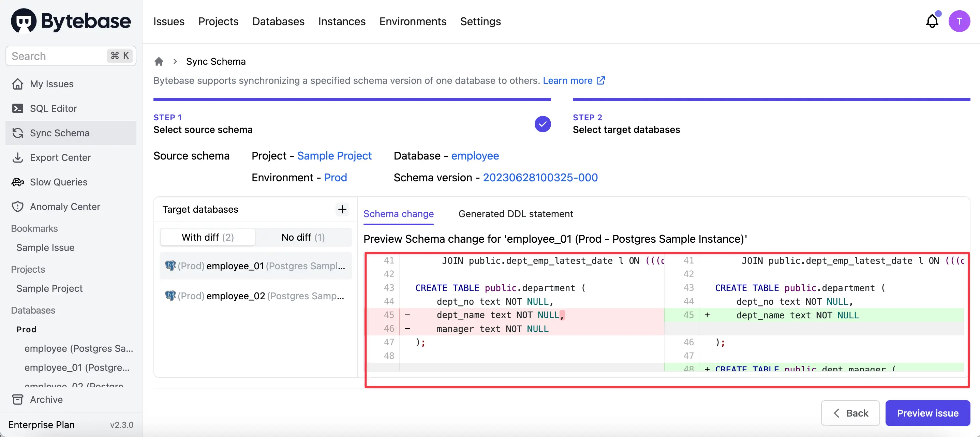This screenshot has width=980, height=437.
Task: Expand the Prod databases group
Action: (26, 329)
